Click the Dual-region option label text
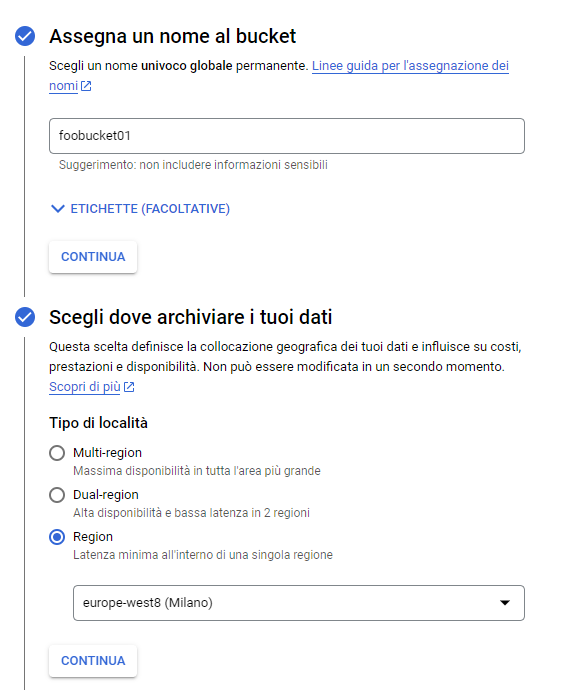This screenshot has height=690, width=581. pyautogui.click(x=106, y=495)
